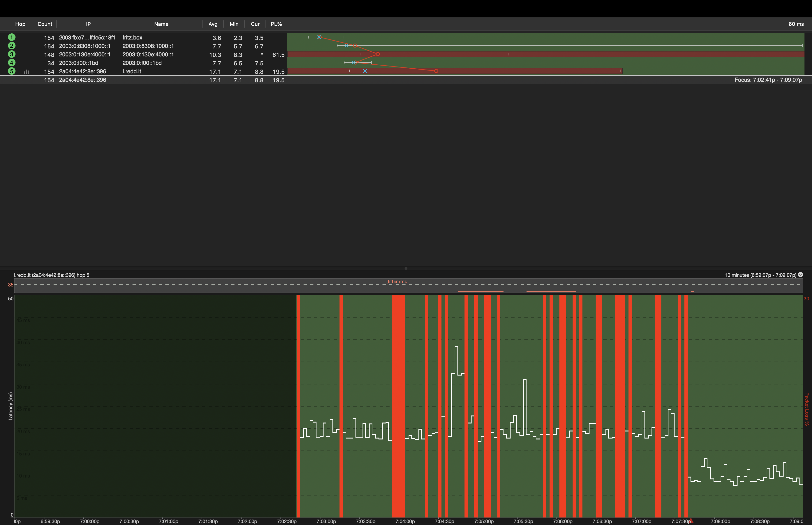This screenshot has width=812, height=525.
Task: Click the green hop 2 icon
Action: point(12,46)
